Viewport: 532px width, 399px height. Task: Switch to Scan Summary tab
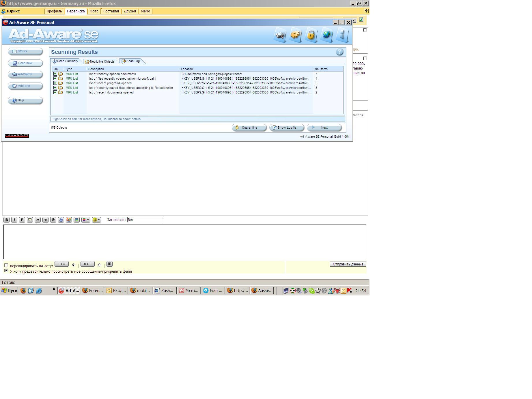coord(66,61)
